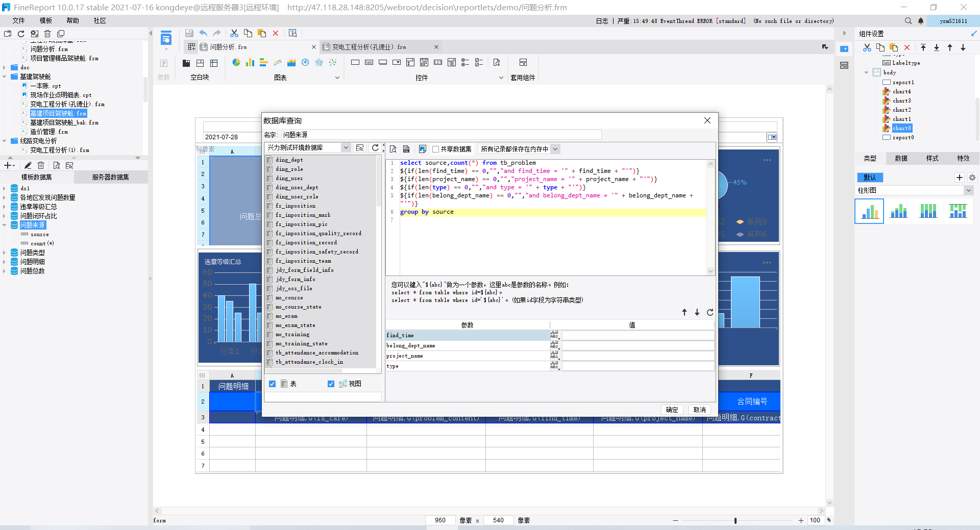Move component to top in widget settings
980x530 pixels.
tap(923, 47)
